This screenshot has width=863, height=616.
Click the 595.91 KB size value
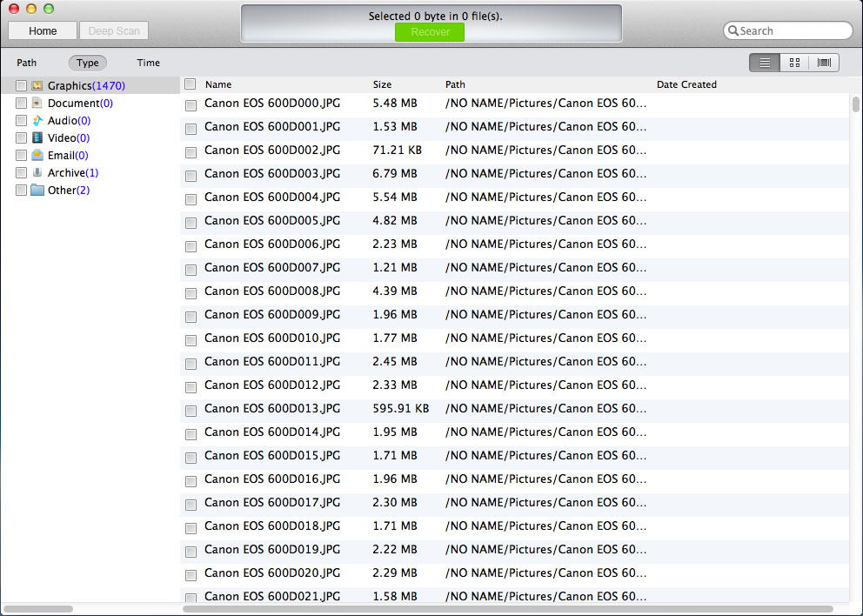pyautogui.click(x=401, y=408)
